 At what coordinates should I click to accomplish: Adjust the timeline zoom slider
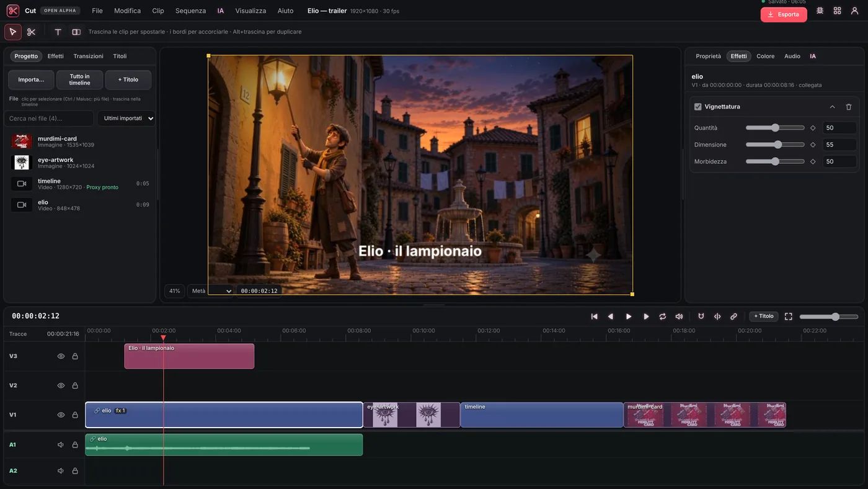tap(828, 316)
